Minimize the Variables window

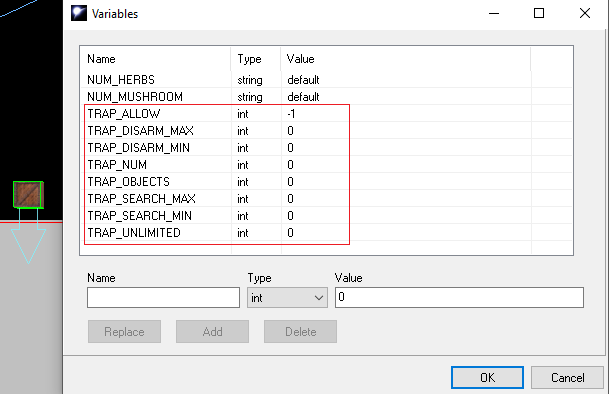pos(494,14)
